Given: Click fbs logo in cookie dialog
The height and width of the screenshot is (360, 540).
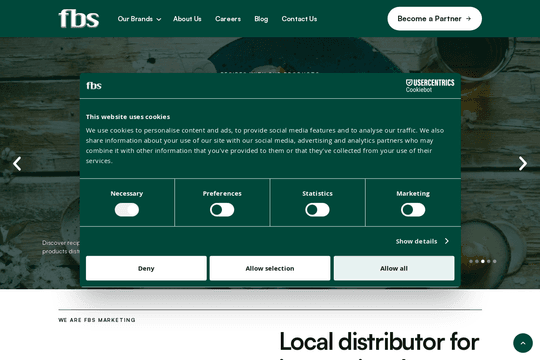Looking at the screenshot, I should pos(94,85).
